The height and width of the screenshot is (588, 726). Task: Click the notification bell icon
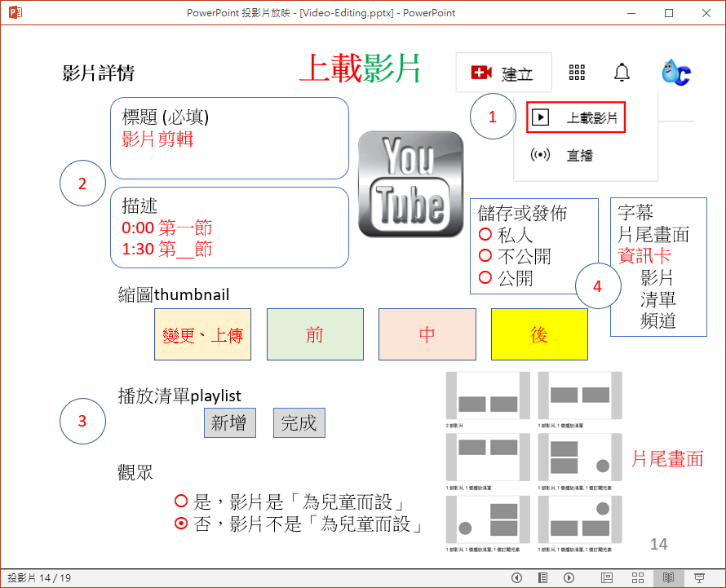622,73
